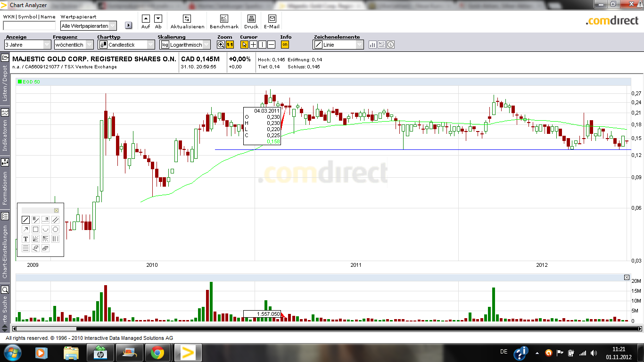Click the HP icon in the taskbar
Image resolution: width=644 pixels, height=362 pixels.
click(x=100, y=353)
